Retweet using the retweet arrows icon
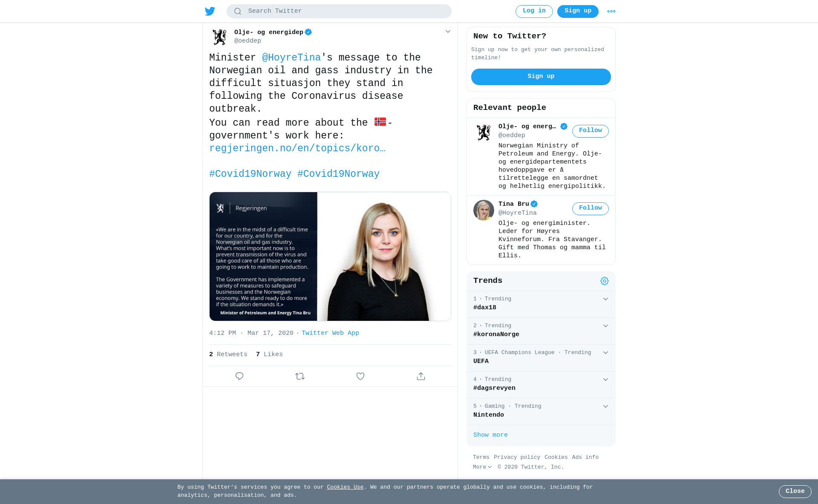This screenshot has width=818, height=504. [x=300, y=376]
